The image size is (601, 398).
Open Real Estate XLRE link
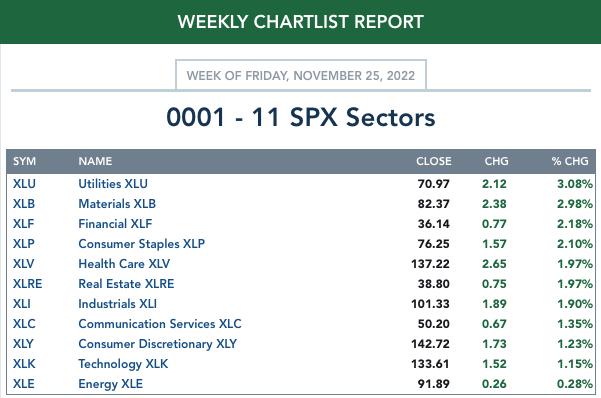tap(126, 284)
